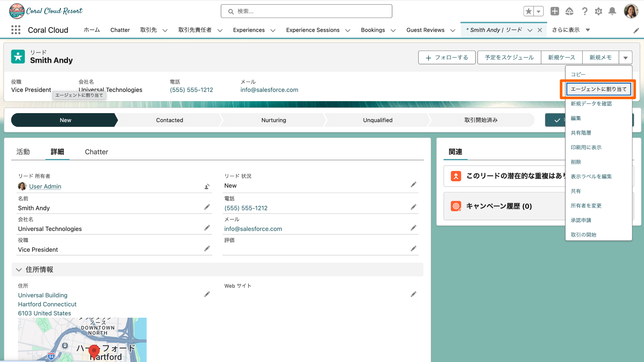Click the 検索 search input field

(307, 11)
